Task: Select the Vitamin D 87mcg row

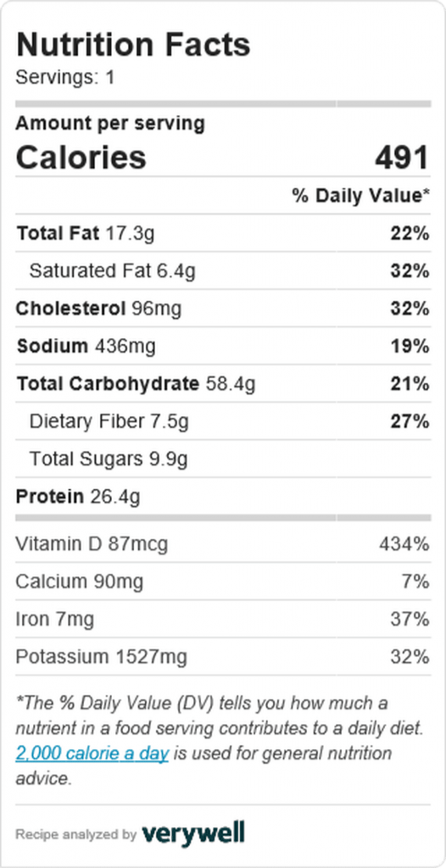Action: tap(223, 544)
